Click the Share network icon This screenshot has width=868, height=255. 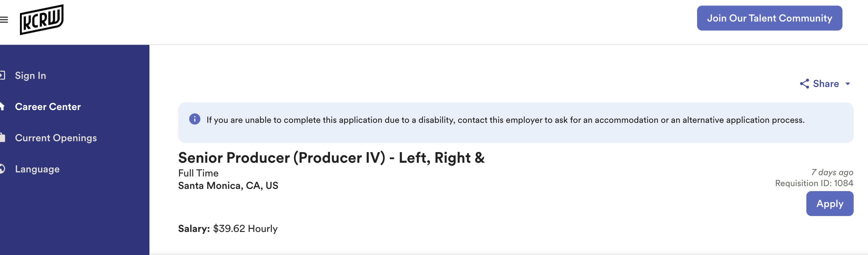point(804,84)
